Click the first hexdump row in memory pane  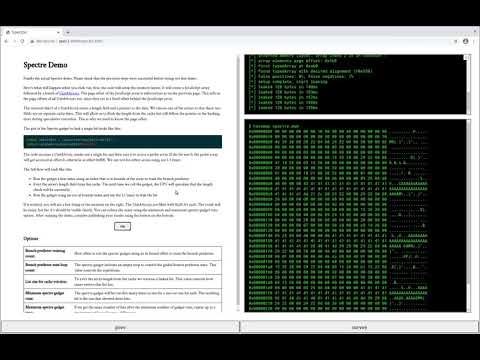pos(338,132)
